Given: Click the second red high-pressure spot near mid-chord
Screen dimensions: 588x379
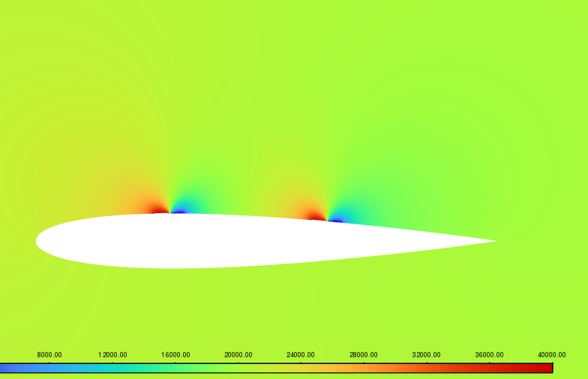Looking at the screenshot, I should (316, 215).
